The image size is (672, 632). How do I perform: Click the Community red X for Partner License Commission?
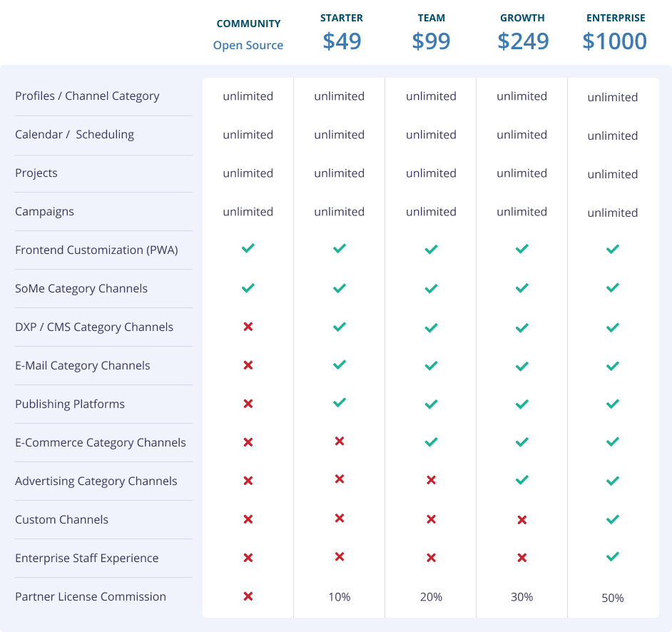pos(248,596)
